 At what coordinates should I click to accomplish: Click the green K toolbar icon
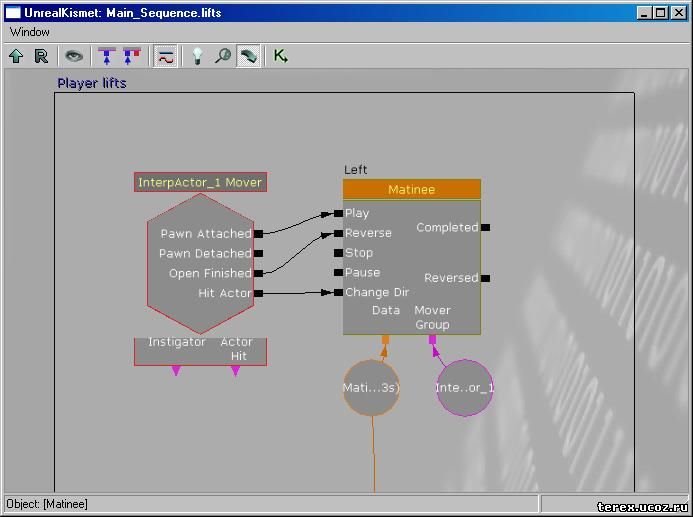pyautogui.click(x=280, y=56)
